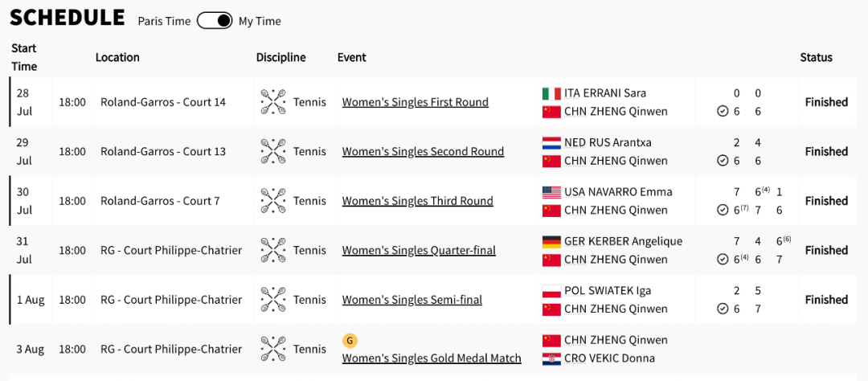The image size is (868, 381).
Task: Click the Italy flag next to ERRANI Sara
Action: pyautogui.click(x=551, y=93)
